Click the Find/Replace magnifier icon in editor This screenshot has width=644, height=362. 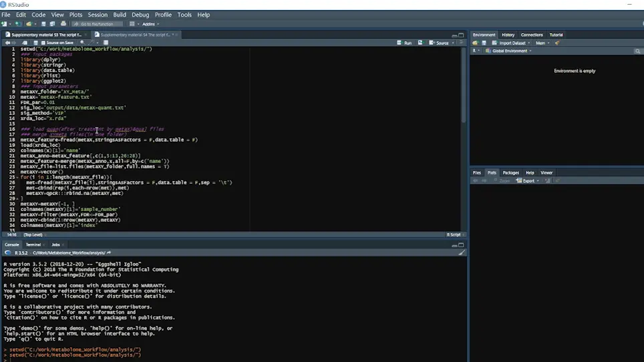(82, 43)
